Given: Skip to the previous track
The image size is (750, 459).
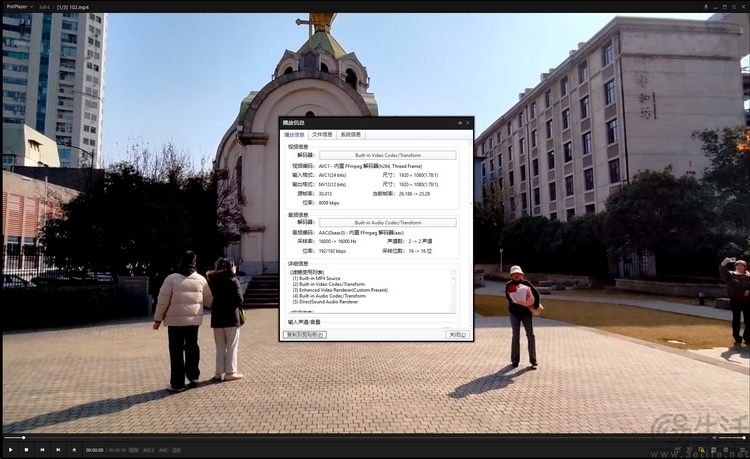Looking at the screenshot, I should [42, 450].
